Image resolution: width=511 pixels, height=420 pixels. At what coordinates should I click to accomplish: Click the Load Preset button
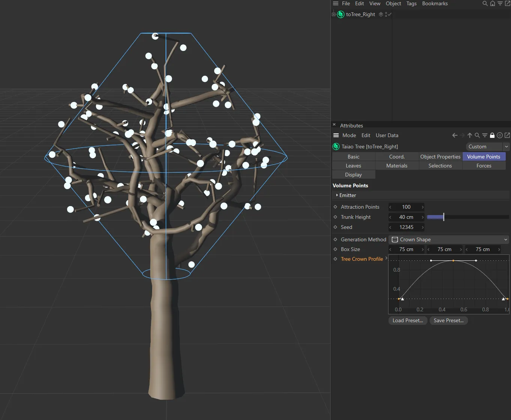[408, 320]
